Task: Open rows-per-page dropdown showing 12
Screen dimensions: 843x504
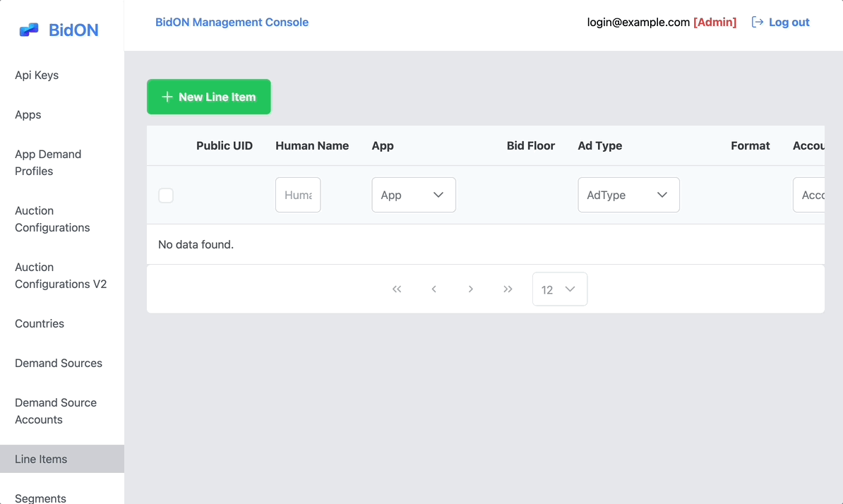Action: [x=559, y=289]
